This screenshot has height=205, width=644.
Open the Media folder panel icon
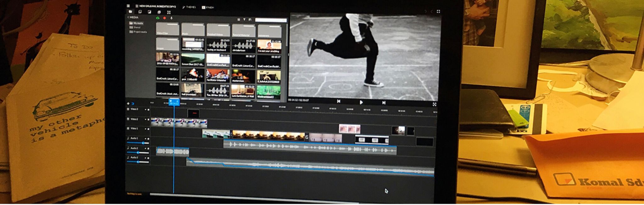[x=130, y=12]
